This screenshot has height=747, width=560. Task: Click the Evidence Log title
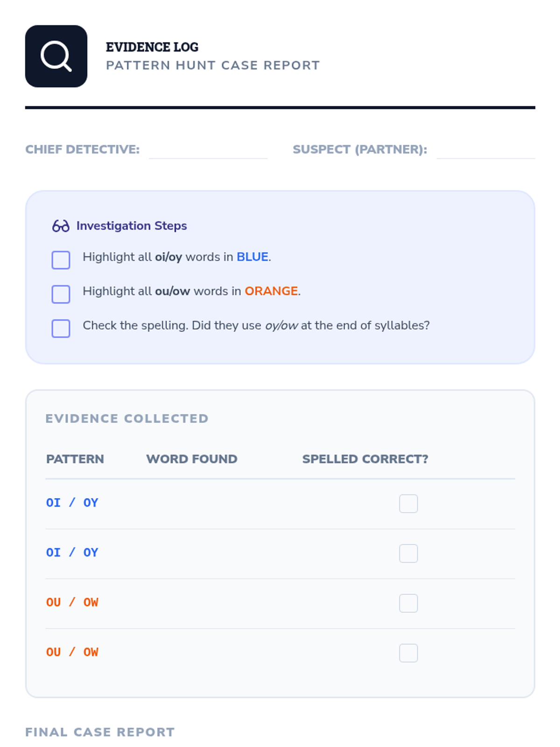(152, 47)
